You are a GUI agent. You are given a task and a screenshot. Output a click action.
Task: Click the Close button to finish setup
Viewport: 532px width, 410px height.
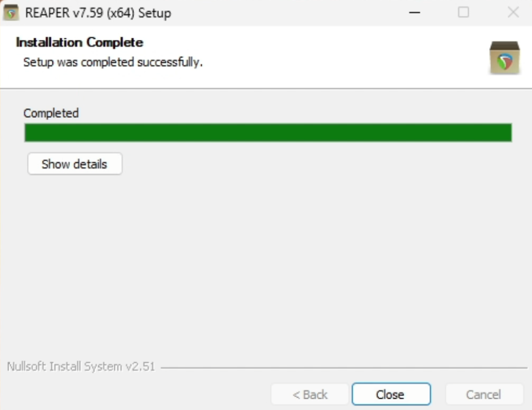391,394
